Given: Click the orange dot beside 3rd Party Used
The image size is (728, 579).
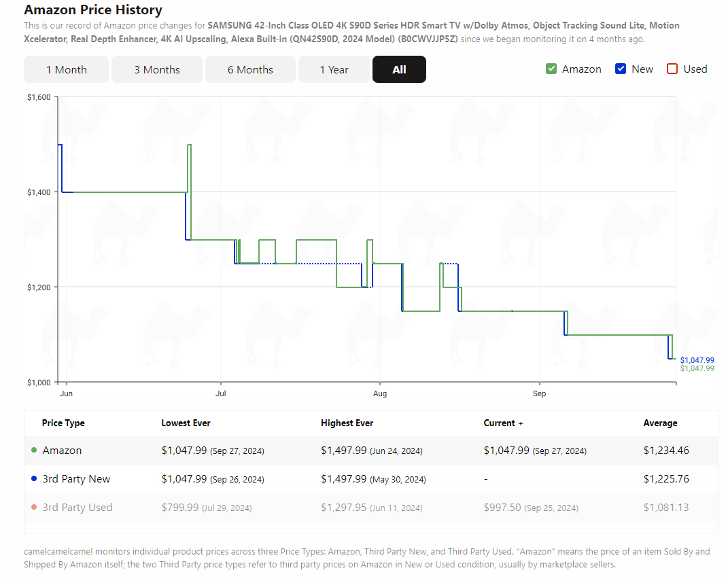Looking at the screenshot, I should (34, 508).
